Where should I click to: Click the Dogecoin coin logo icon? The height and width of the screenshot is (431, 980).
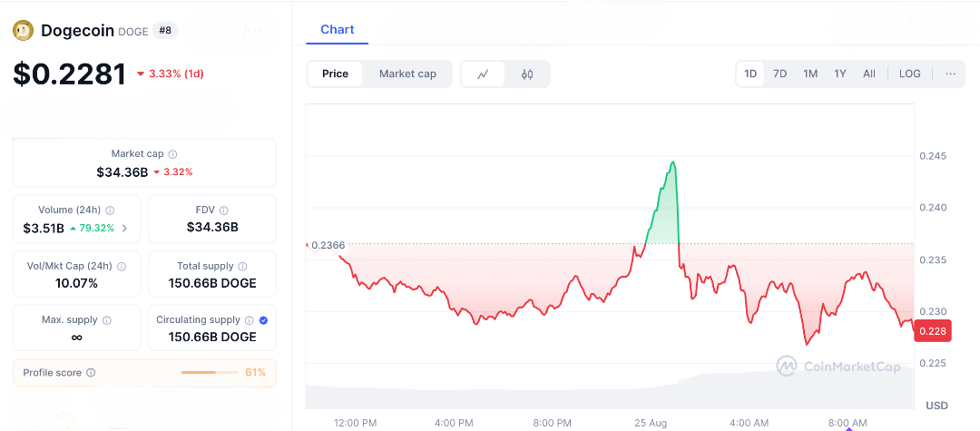(x=23, y=30)
